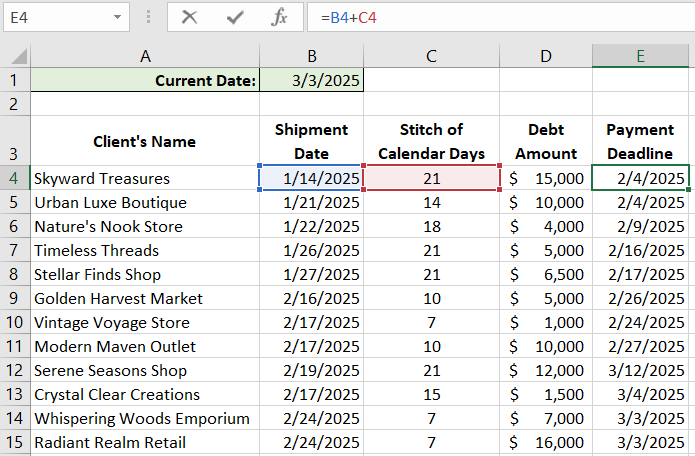This screenshot has width=695, height=456.
Task: Click shipment date 2/16/2025 for Golden Harvest
Action: click(x=312, y=298)
